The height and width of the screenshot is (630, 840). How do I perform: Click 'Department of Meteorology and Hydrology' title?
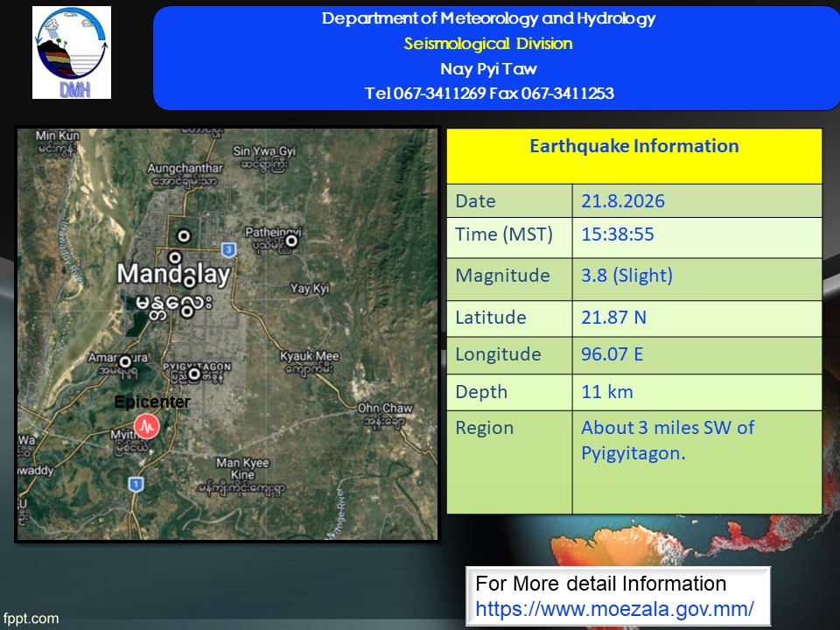(488, 18)
